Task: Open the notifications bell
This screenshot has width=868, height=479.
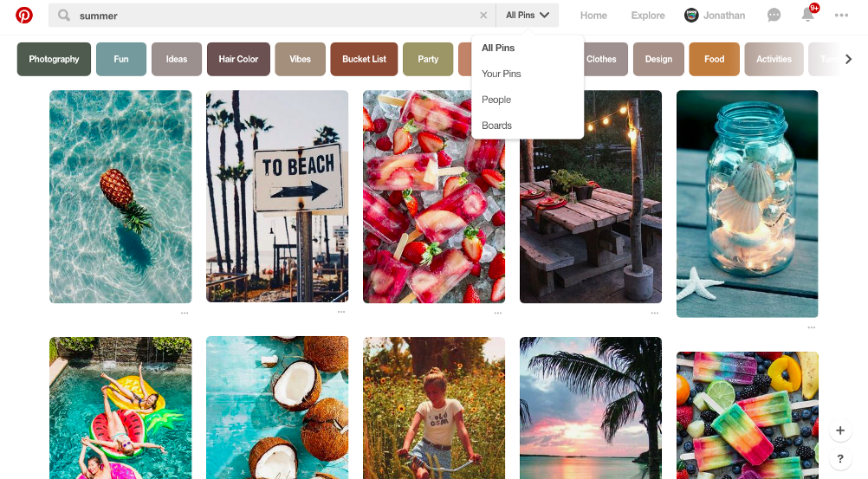Action: pos(808,15)
